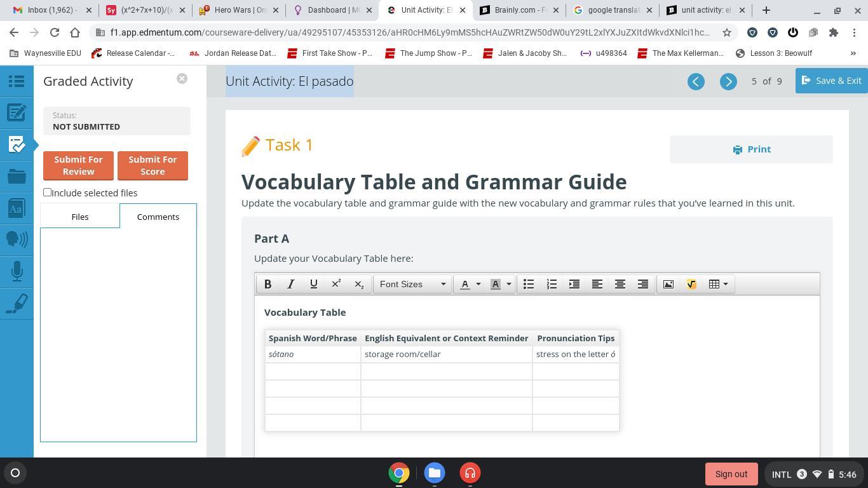
Task: Center-align the text
Action: coord(620,284)
